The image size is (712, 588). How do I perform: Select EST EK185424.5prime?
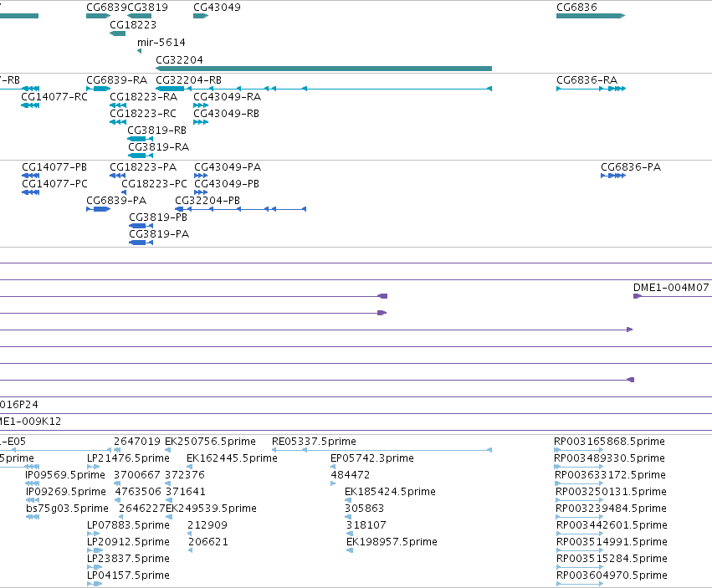391,492
